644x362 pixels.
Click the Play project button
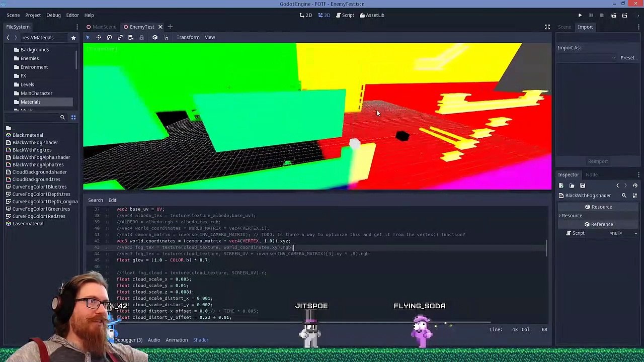[x=580, y=16]
